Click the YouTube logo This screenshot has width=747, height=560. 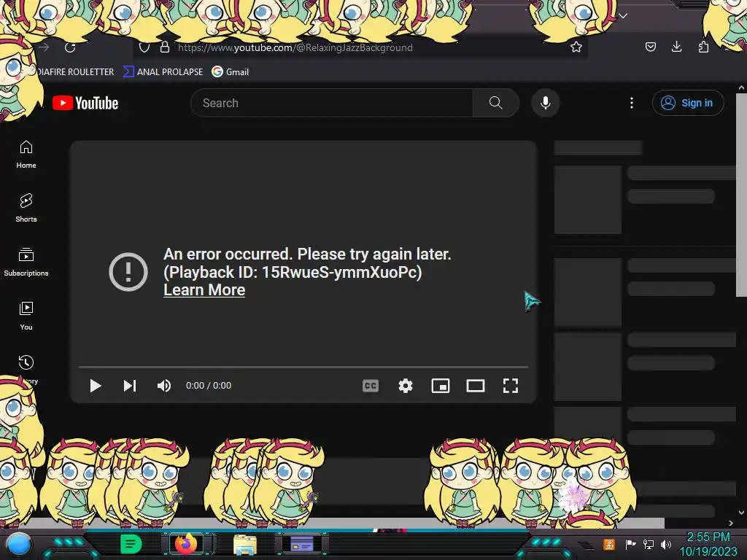point(85,103)
